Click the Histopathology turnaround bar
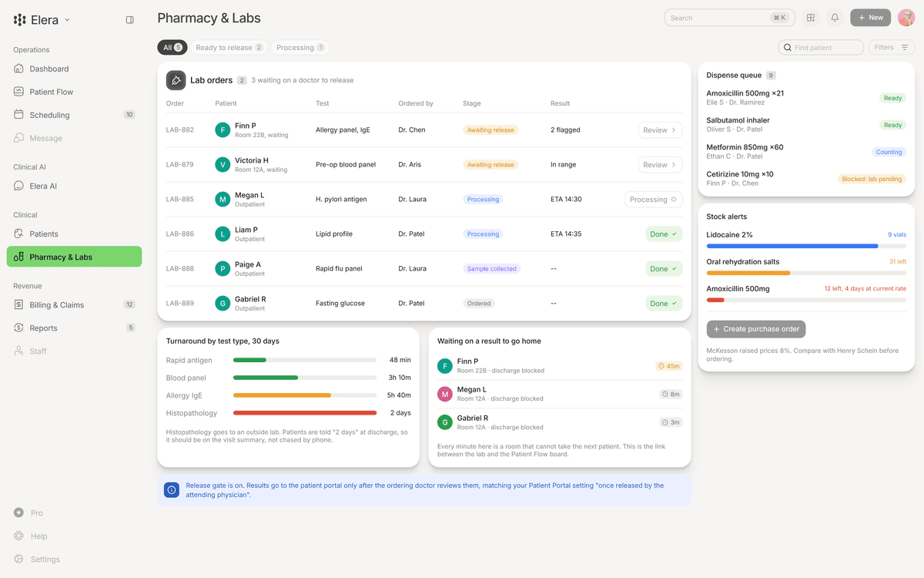Image resolution: width=924 pixels, height=578 pixels. tap(305, 413)
